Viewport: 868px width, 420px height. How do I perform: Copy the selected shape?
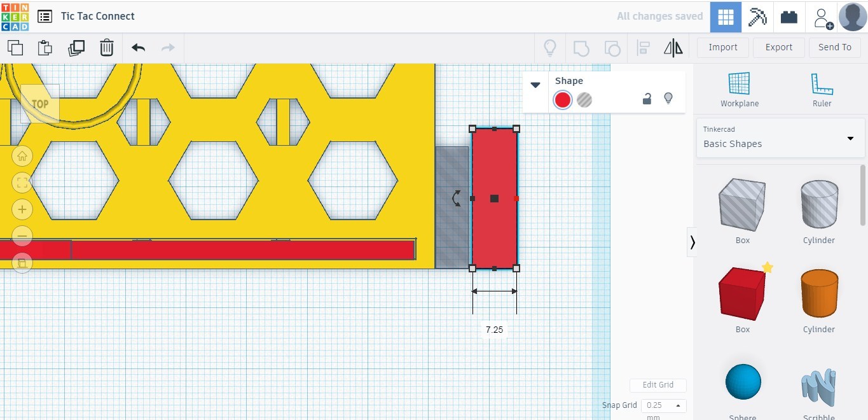pyautogui.click(x=15, y=48)
